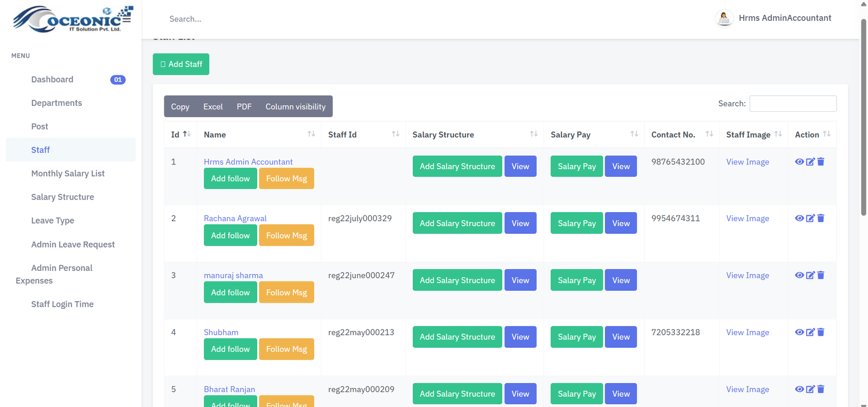Click View Image link for Shubham
This screenshot has width=868, height=407.
click(x=747, y=332)
